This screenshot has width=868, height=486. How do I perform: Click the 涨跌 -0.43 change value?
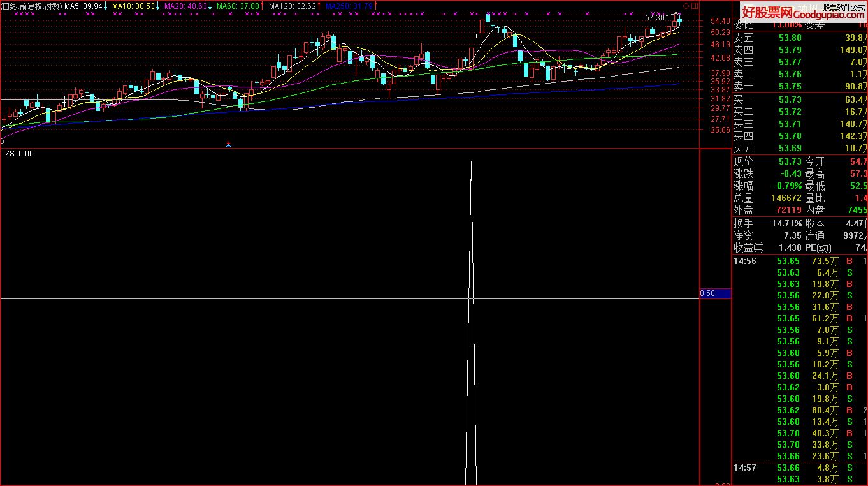792,174
